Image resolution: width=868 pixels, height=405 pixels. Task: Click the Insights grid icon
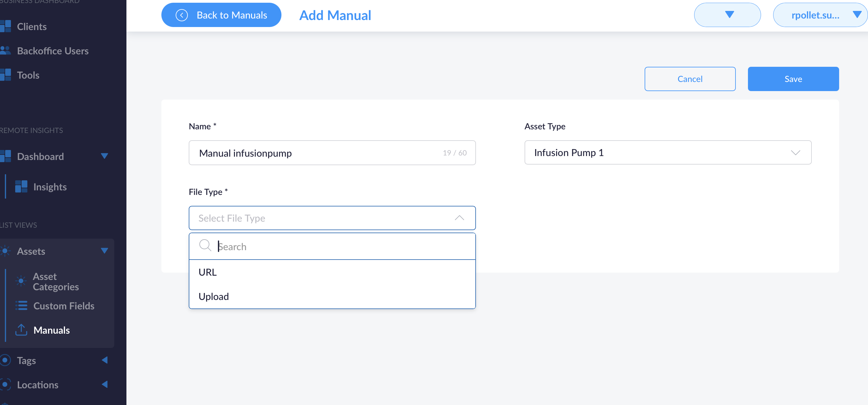tap(21, 186)
